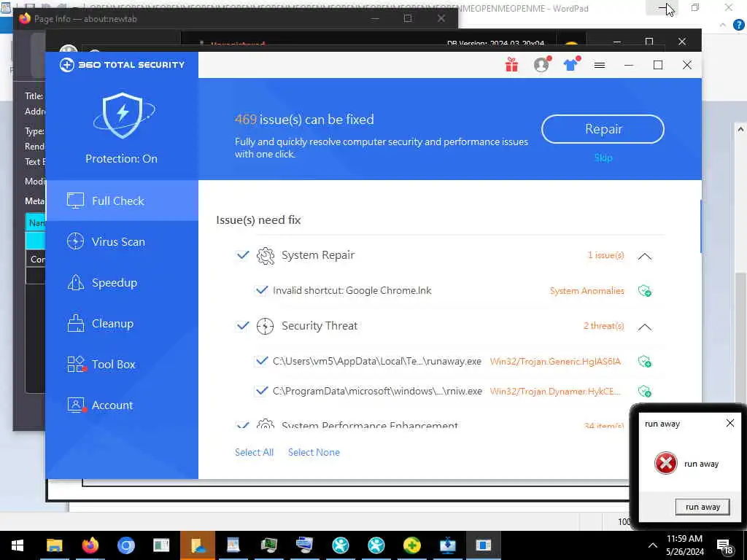Image resolution: width=747 pixels, height=560 pixels.
Task: Click the shield protection status icon
Action: pyautogui.click(x=123, y=115)
